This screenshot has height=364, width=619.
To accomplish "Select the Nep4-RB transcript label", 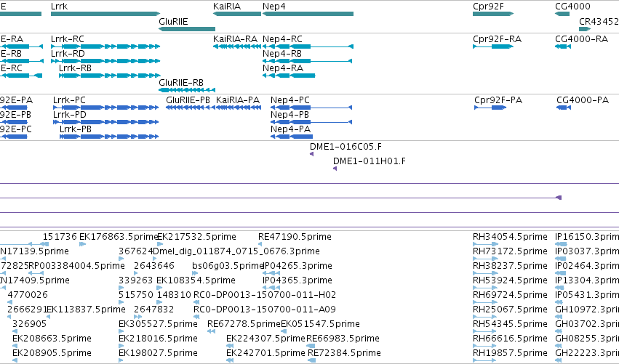I will [282, 54].
